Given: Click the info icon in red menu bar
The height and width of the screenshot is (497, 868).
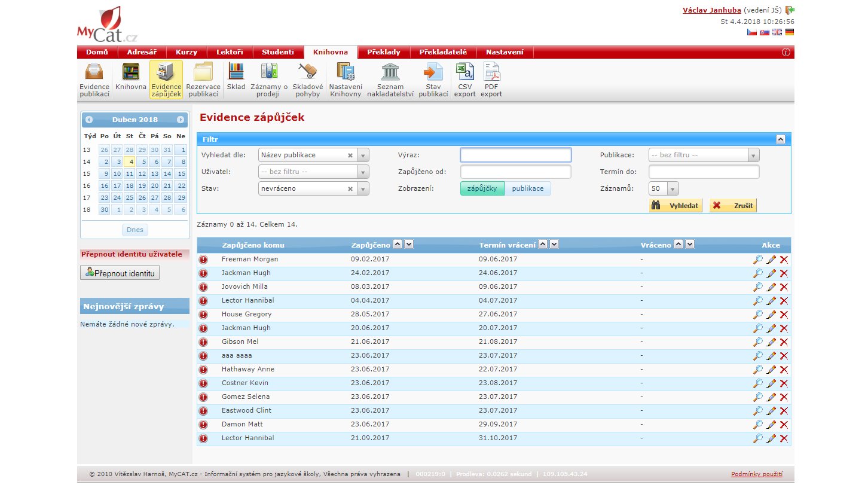Looking at the screenshot, I should tap(786, 53).
